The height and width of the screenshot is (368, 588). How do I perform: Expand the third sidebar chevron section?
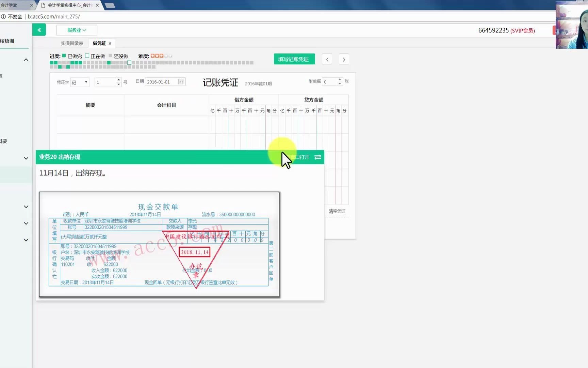pos(26,207)
